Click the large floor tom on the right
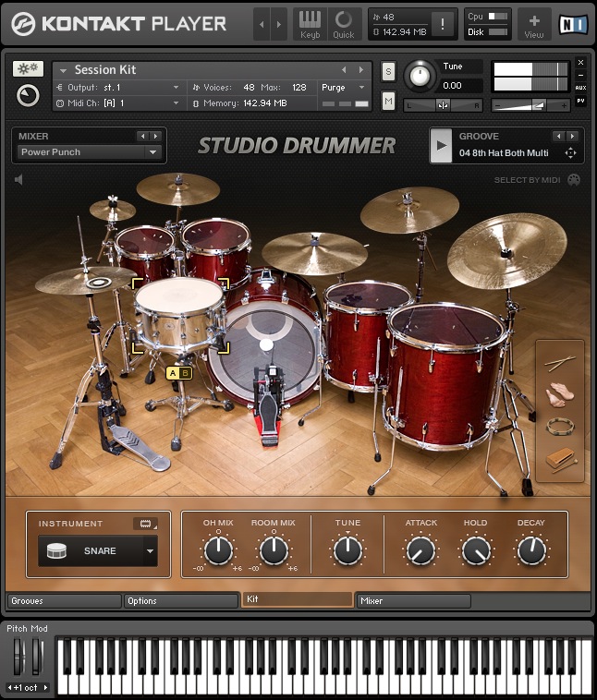 [x=446, y=375]
